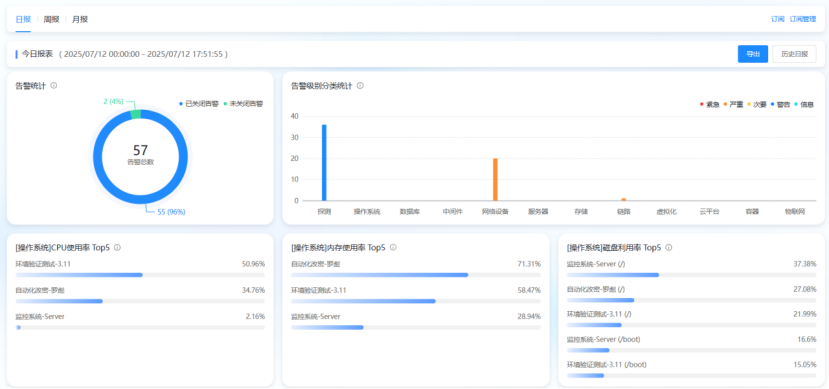Click the blue ring segment of donut chart

point(140,199)
